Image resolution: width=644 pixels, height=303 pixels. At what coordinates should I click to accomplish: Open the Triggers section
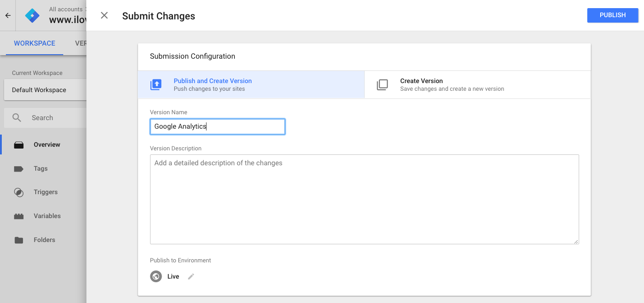click(46, 192)
